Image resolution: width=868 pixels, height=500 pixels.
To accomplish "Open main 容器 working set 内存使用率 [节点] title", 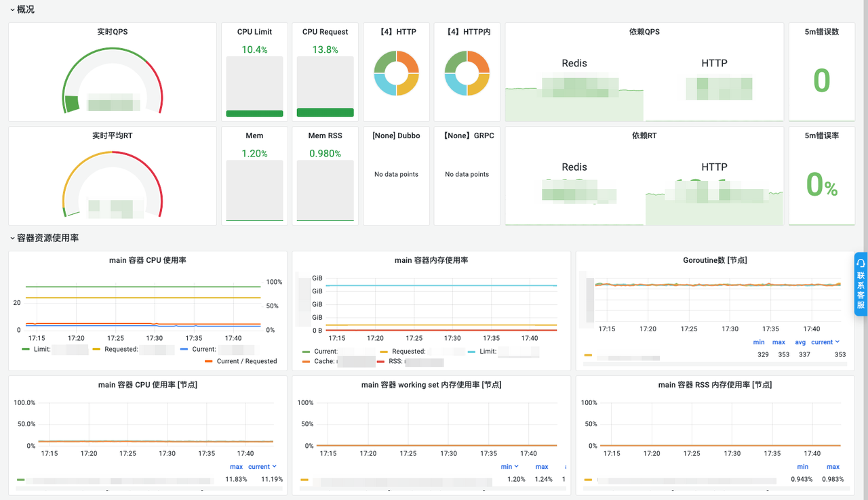I will (x=431, y=385).
